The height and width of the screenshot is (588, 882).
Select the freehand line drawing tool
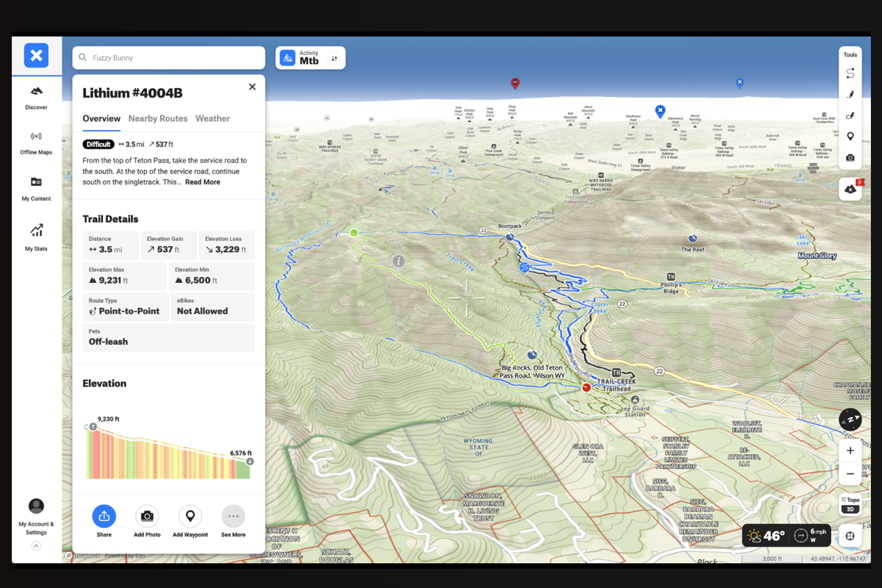click(850, 115)
